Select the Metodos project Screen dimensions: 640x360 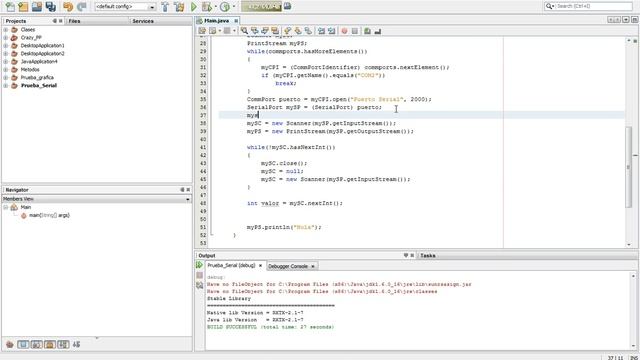30,70
